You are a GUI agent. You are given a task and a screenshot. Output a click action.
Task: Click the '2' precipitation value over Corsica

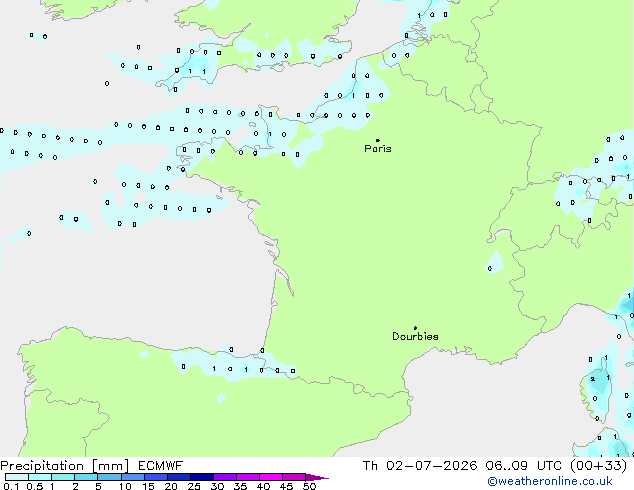point(592,379)
